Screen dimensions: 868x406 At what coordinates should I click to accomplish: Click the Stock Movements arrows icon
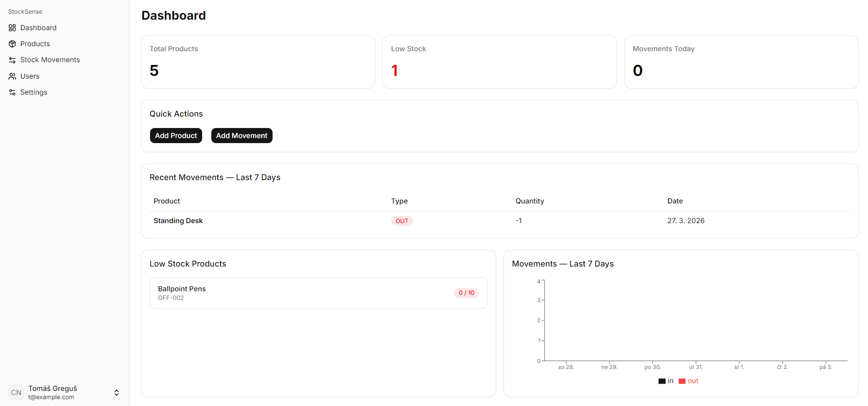pos(12,60)
